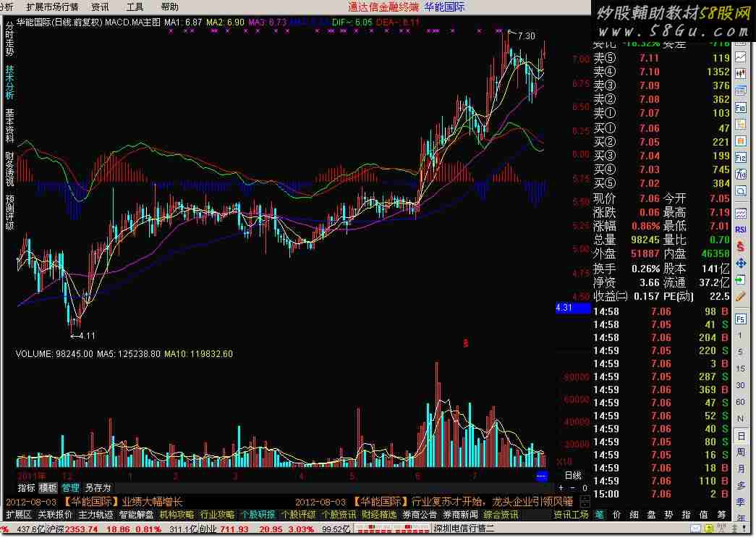Select the 价 tab under trade list
This screenshot has width=756, height=538.
tap(616, 516)
